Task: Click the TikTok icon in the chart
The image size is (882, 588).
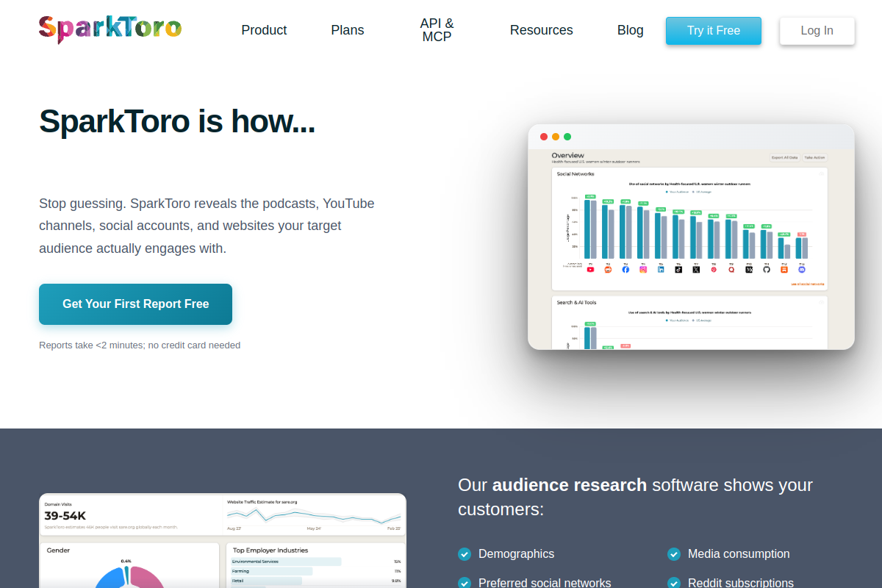Action: [x=678, y=270]
